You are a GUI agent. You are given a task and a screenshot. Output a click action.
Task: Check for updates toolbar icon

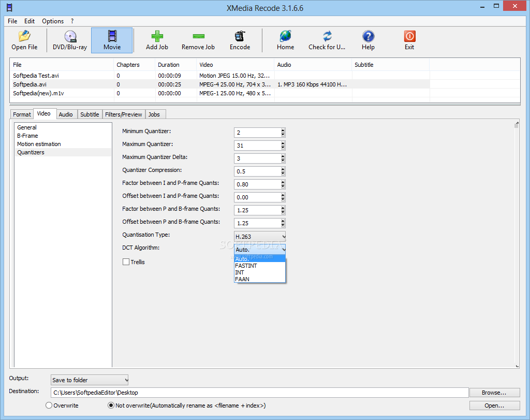coord(327,40)
